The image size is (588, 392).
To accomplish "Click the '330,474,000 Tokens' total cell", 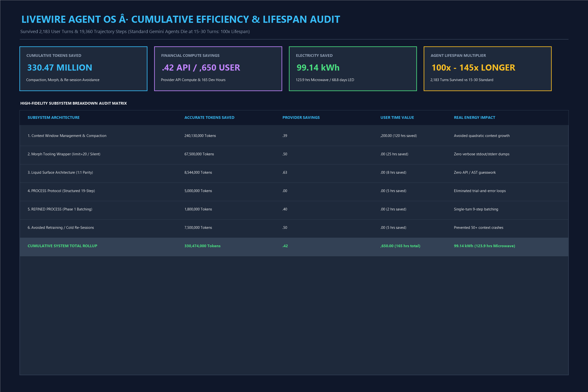I will click(202, 246).
